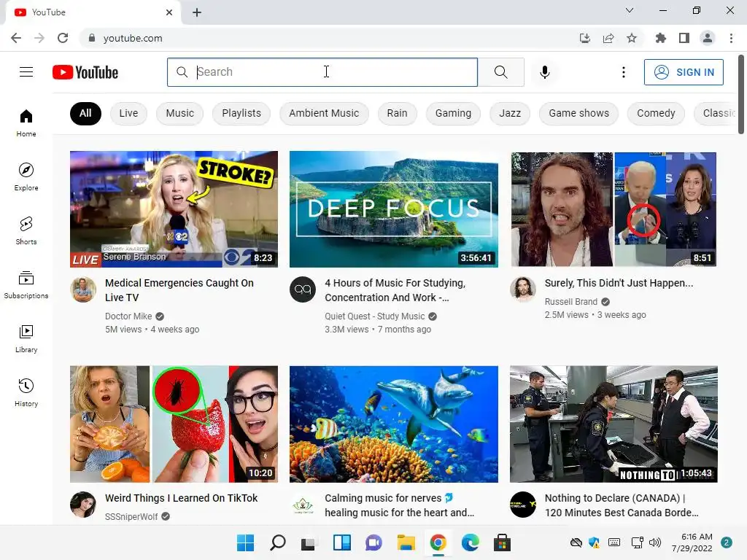Open SSSniperWolf channel avatar

pyautogui.click(x=83, y=505)
